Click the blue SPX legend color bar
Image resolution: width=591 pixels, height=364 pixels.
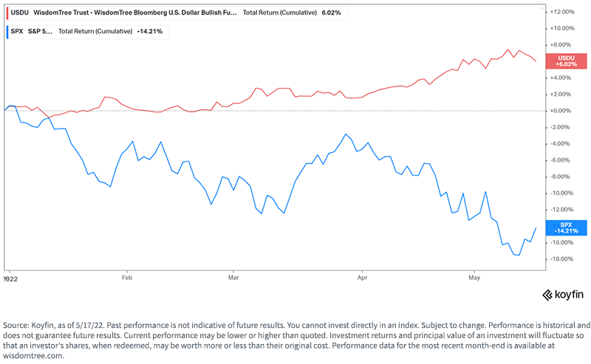click(x=7, y=32)
